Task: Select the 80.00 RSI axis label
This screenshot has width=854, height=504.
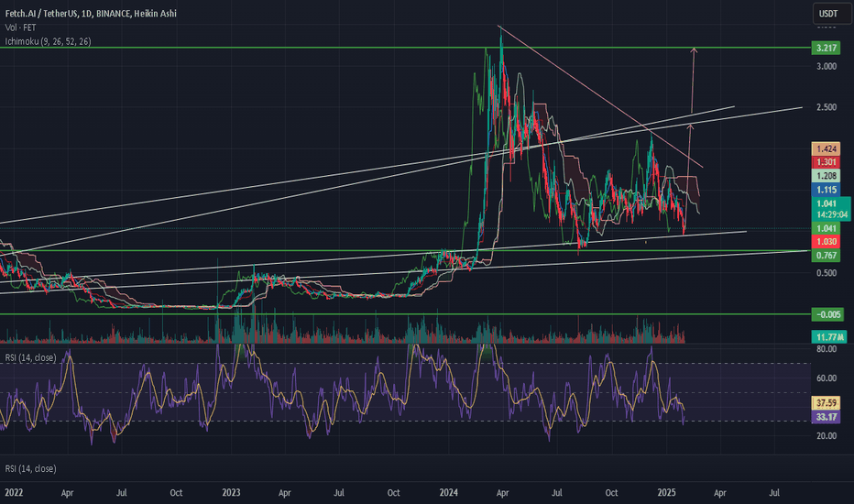Action: [827, 349]
